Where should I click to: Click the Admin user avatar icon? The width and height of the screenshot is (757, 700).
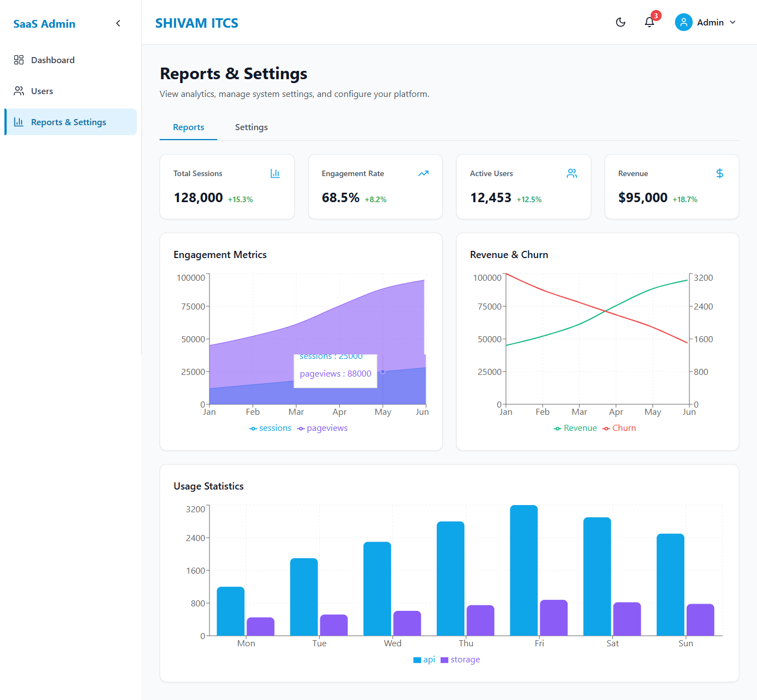pyautogui.click(x=684, y=22)
